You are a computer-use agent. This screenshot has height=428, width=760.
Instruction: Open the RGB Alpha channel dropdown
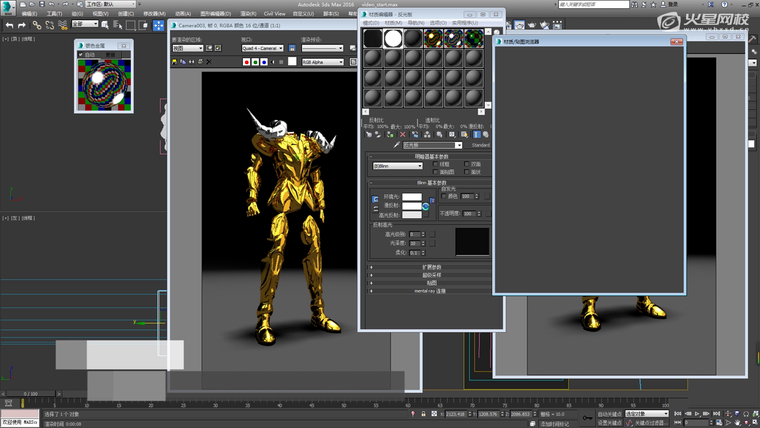[322, 62]
